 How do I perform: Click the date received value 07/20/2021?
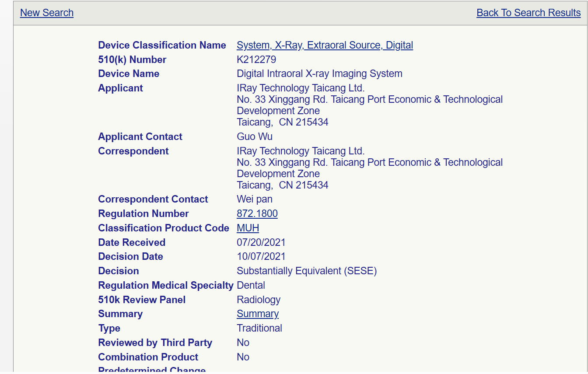click(261, 242)
